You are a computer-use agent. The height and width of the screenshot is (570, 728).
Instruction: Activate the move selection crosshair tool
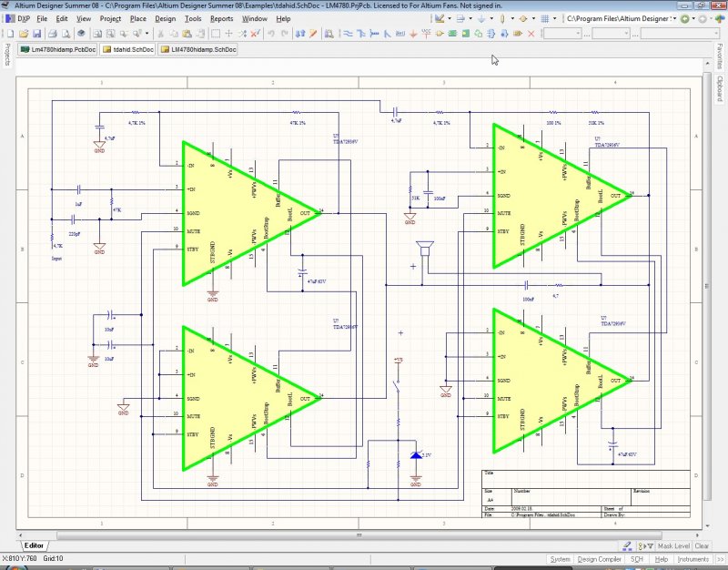point(229,34)
